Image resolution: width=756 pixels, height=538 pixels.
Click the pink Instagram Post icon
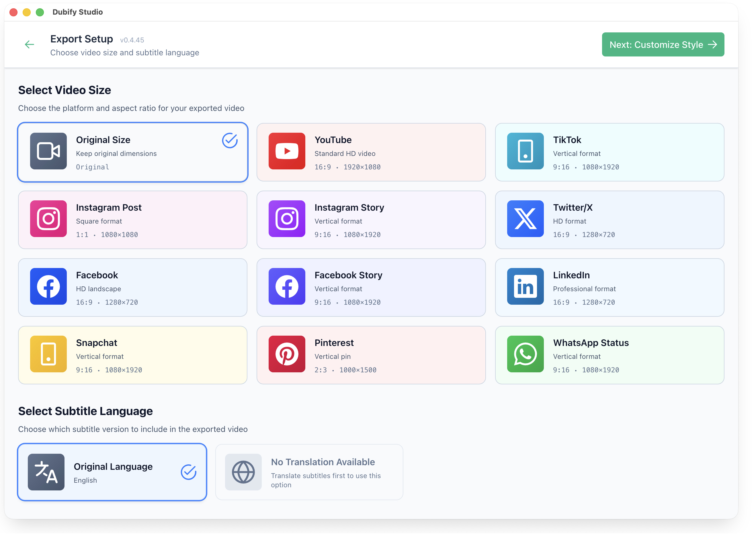tap(48, 219)
